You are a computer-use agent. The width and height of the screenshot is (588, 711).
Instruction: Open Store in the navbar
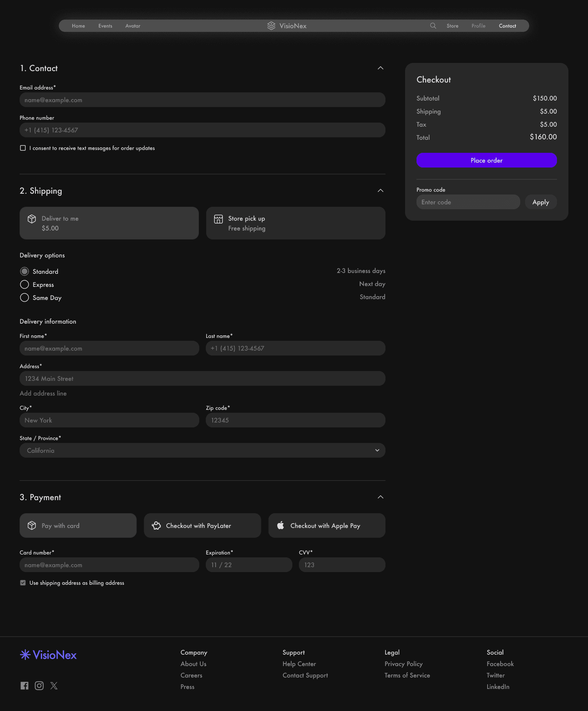point(452,26)
